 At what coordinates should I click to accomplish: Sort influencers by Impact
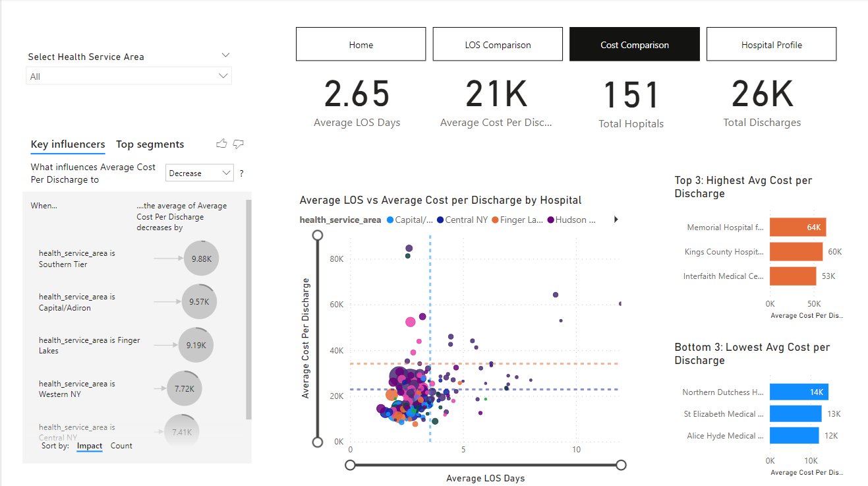[x=90, y=446]
